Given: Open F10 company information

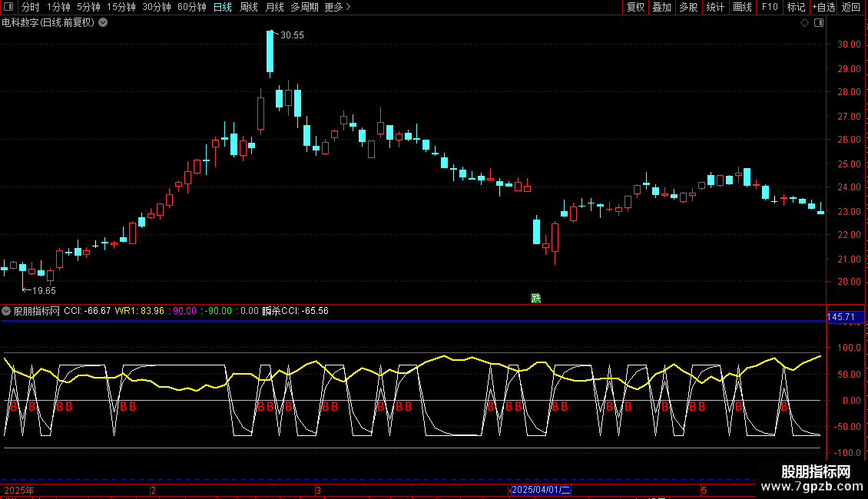Looking at the screenshot, I should coord(770,8).
